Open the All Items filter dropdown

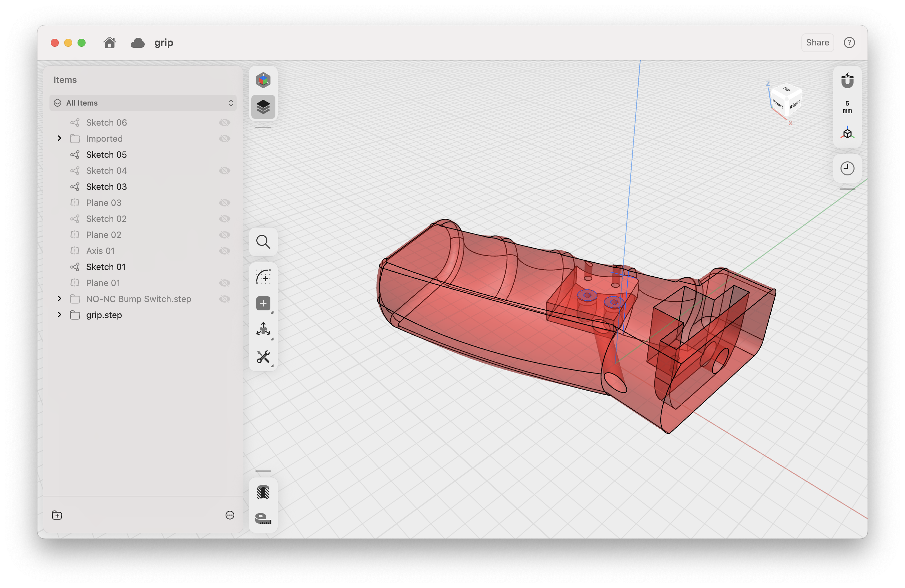pyautogui.click(x=143, y=103)
